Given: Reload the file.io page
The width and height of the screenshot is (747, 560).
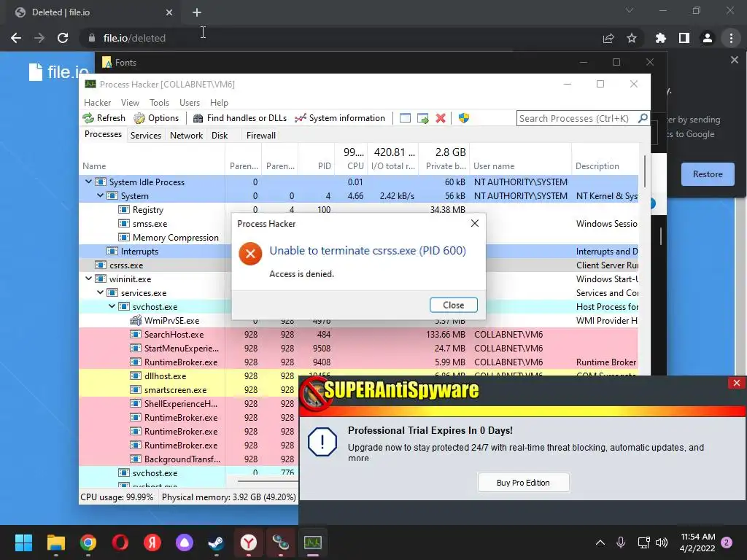Looking at the screenshot, I should click(63, 38).
